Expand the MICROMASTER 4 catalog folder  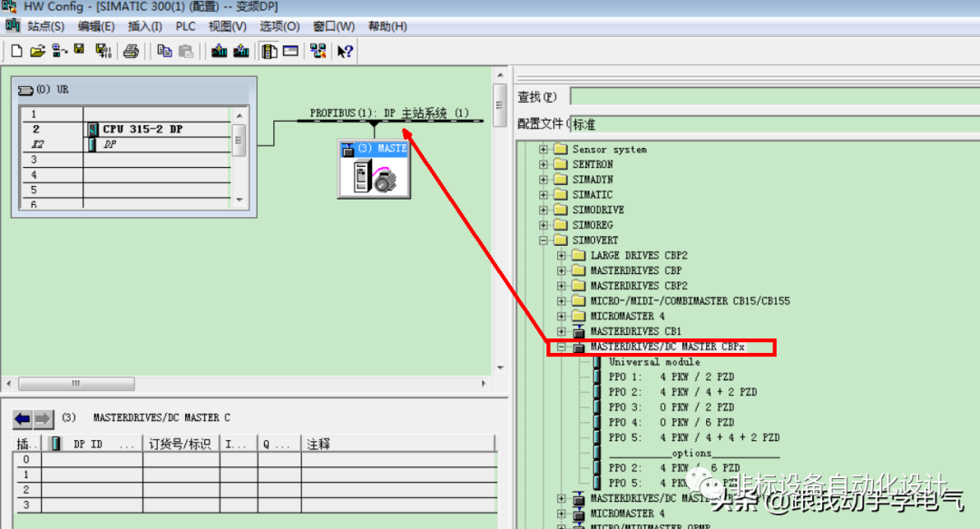pos(563,316)
